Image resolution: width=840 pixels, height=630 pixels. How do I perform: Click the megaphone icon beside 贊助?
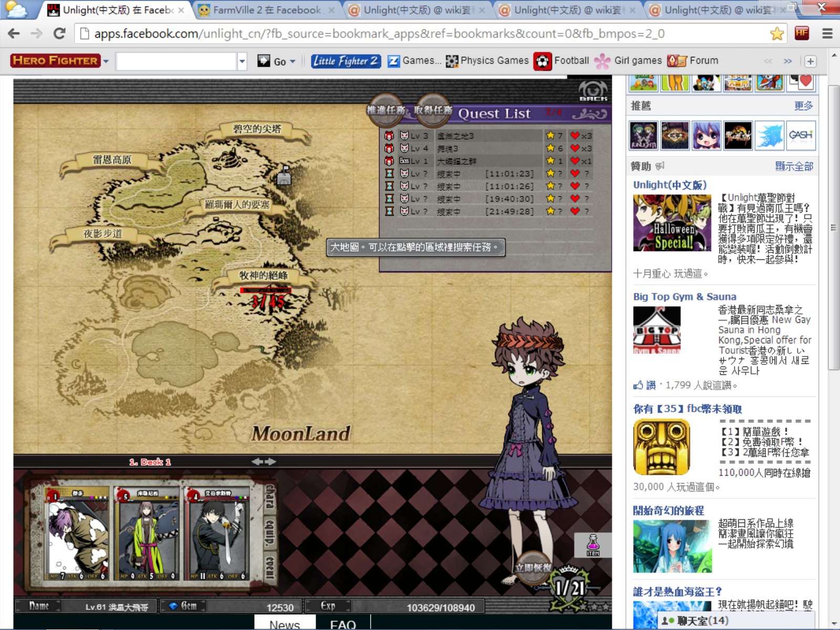pos(660,166)
